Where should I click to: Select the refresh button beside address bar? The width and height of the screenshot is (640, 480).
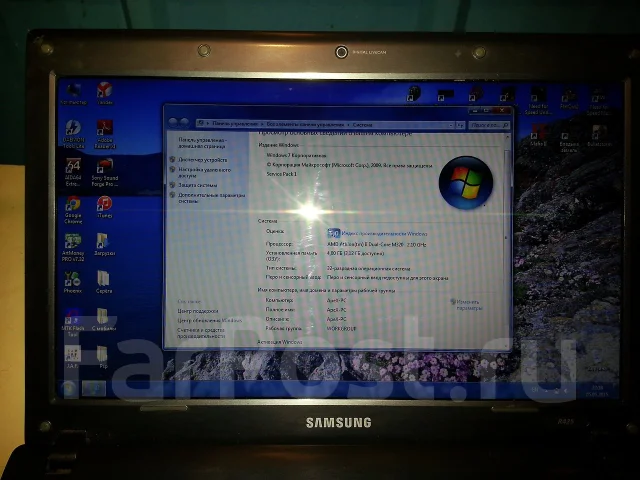point(460,125)
